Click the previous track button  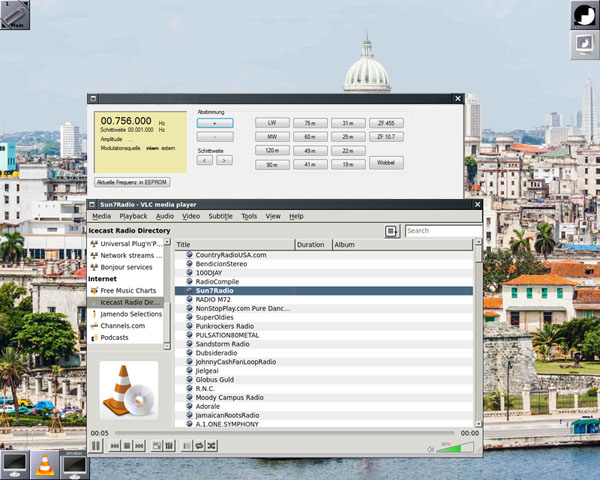[116, 445]
